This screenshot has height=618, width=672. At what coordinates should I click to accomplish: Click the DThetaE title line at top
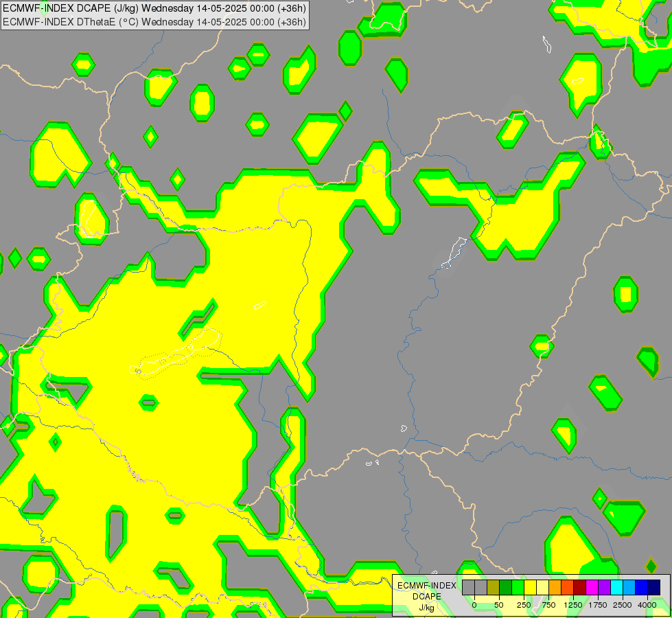(154, 22)
